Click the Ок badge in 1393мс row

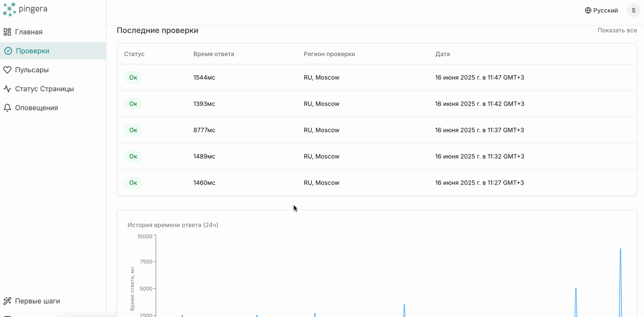(133, 104)
